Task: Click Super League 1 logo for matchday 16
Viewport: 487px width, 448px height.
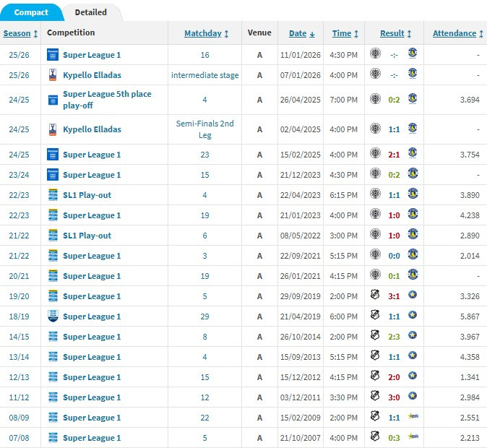Action: [x=52, y=53]
